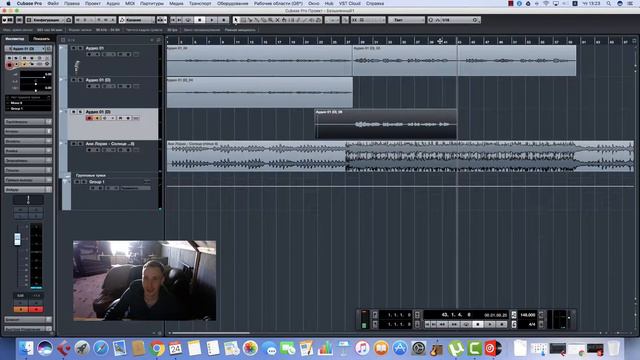Select the dark clip on the highlighted track
This screenshot has height=360, width=640.
tap(386, 124)
